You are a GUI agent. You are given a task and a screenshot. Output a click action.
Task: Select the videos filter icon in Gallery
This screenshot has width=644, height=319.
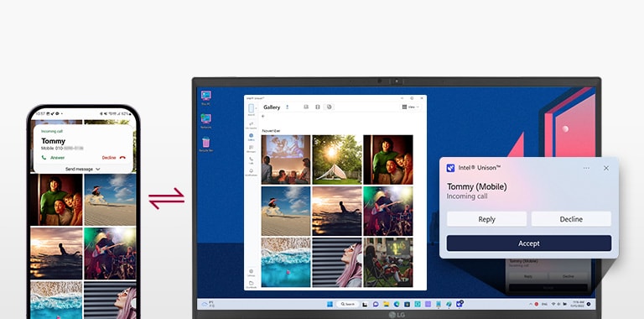click(x=318, y=107)
